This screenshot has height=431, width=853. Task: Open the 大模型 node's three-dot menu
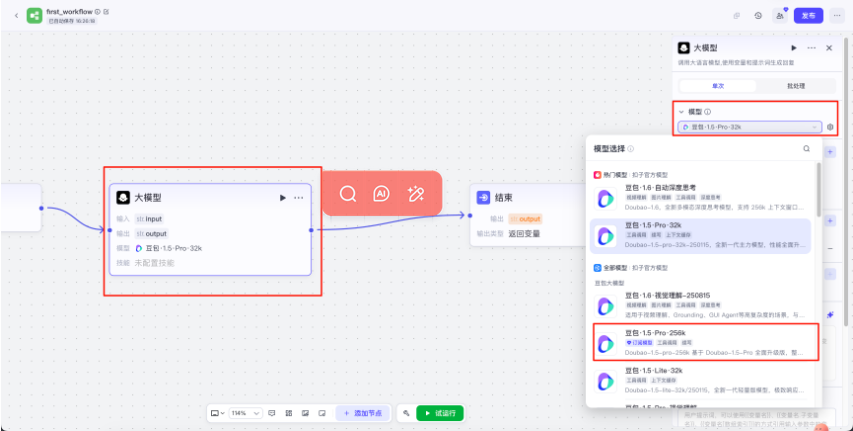[299, 198]
